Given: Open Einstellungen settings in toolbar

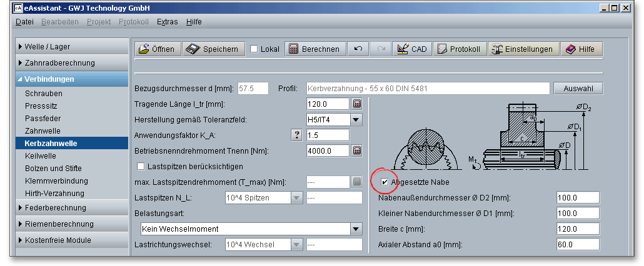Looking at the screenshot, I should pyautogui.click(x=521, y=49).
